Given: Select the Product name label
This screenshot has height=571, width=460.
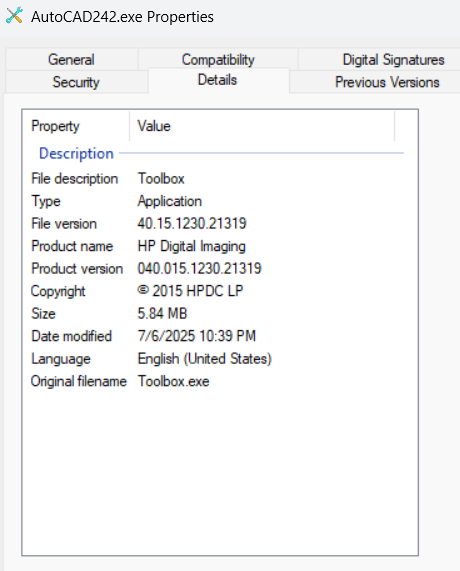Looking at the screenshot, I should pos(72,246).
